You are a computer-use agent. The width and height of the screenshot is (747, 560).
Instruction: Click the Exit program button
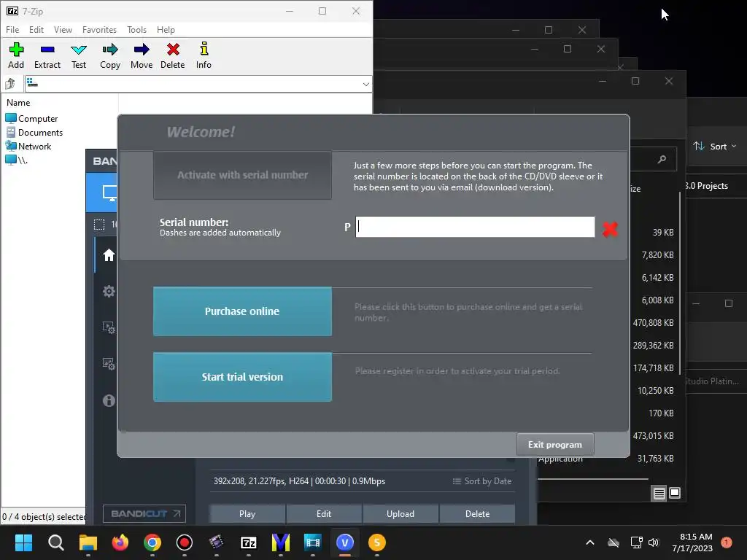click(x=555, y=444)
